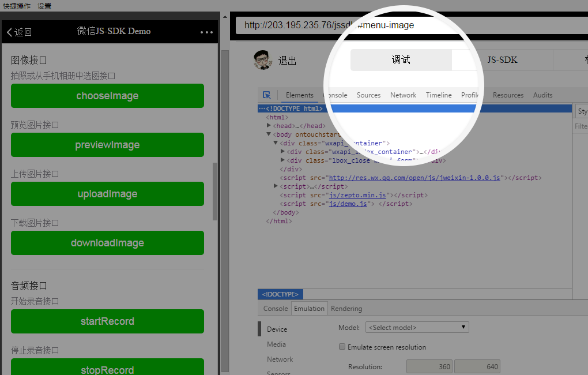Screen dimensions: 588x375
Task: Select the <!DOCTYPE html> row
Action: [x=414, y=108]
